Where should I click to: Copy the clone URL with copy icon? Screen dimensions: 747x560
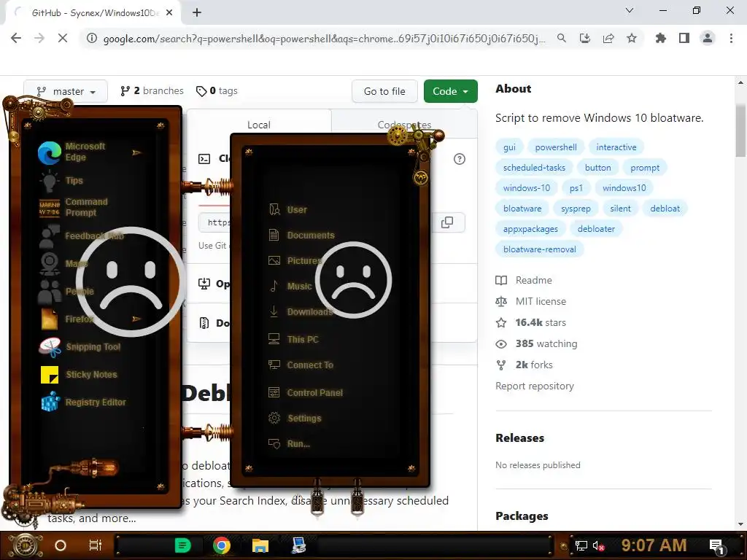point(447,222)
